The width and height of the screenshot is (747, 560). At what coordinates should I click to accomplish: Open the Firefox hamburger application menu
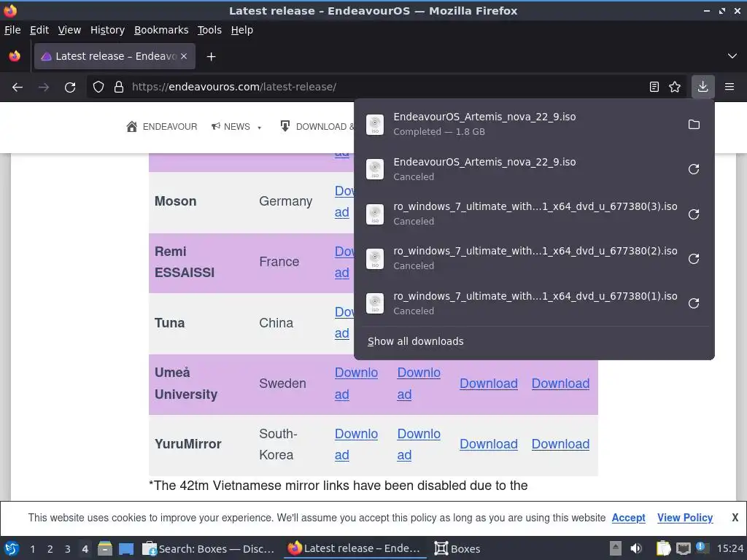(x=729, y=87)
